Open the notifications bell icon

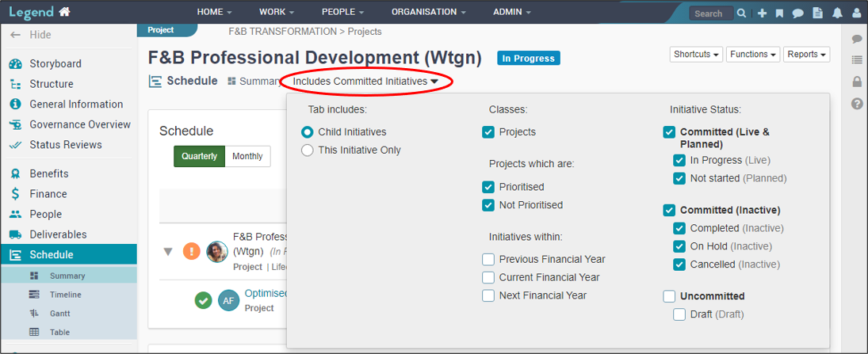point(838,13)
